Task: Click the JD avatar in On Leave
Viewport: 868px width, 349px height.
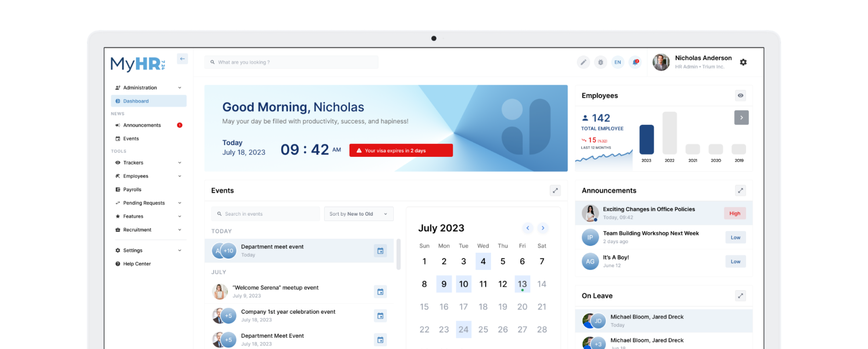Action: pyautogui.click(x=598, y=321)
